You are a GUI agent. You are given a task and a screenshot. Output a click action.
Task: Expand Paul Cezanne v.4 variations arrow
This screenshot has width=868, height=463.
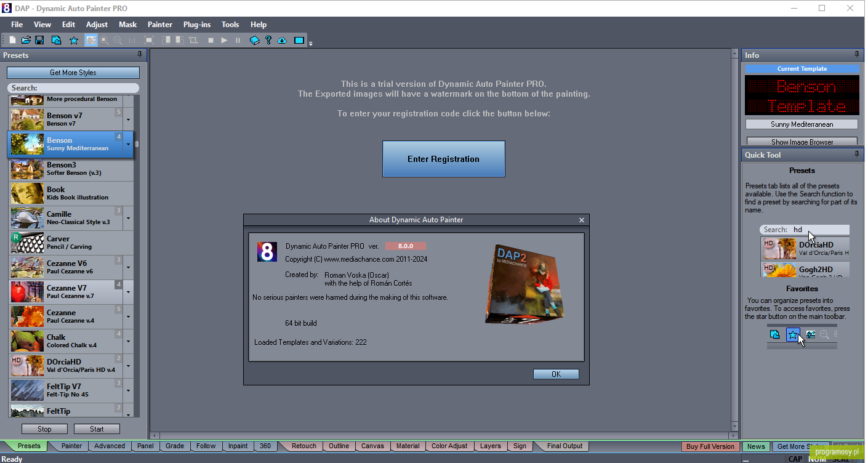click(128, 316)
